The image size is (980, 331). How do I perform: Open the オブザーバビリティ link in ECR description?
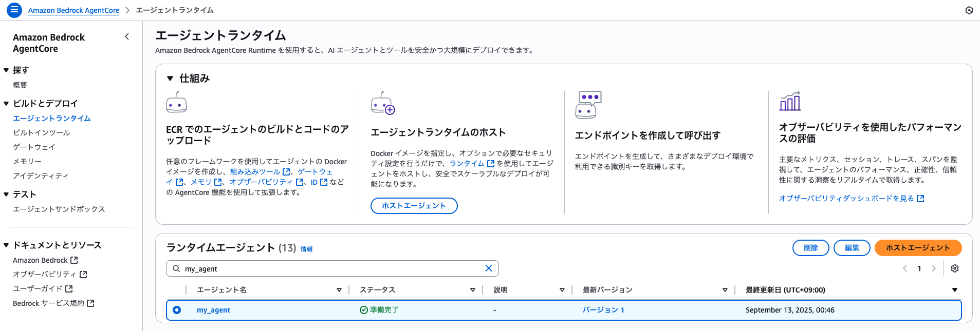click(x=266, y=182)
